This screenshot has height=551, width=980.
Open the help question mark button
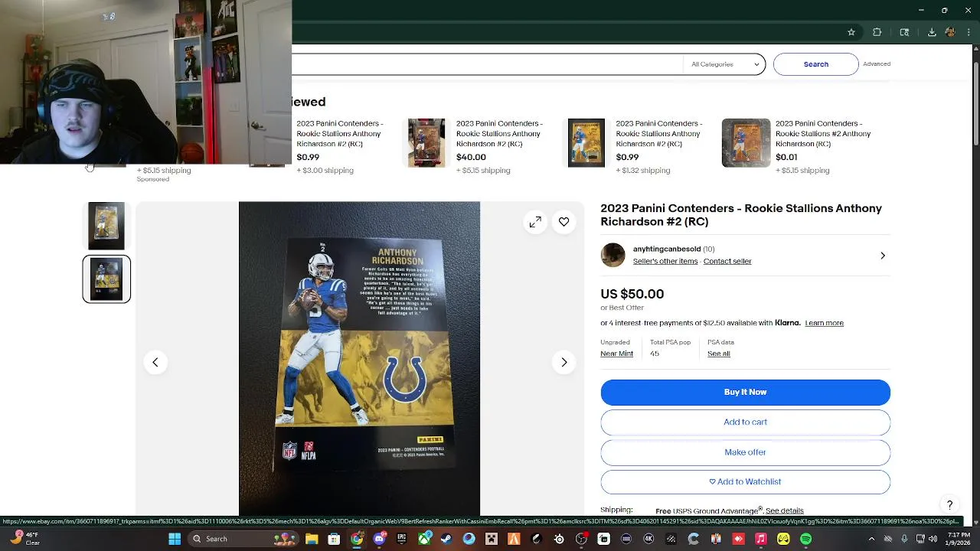click(x=949, y=505)
